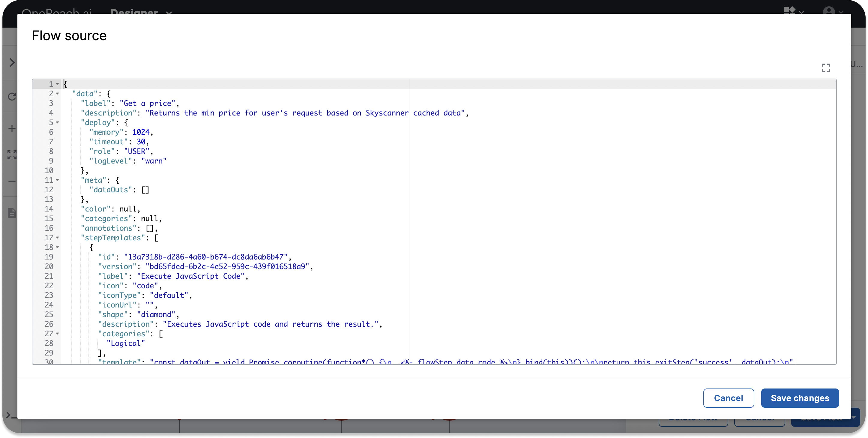The height and width of the screenshot is (438, 868).
Task: Click the fit-to-screen arrows icon
Action: 12,154
